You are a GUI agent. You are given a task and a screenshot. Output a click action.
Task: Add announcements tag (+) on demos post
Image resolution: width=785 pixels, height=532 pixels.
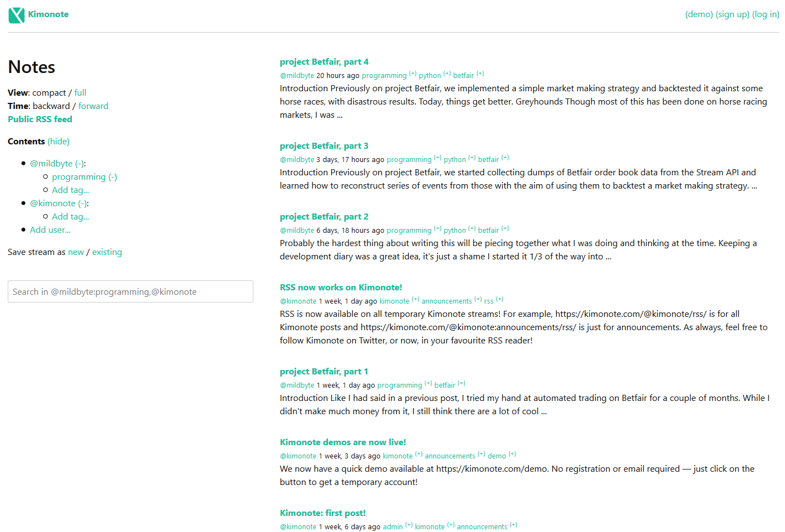(481, 454)
